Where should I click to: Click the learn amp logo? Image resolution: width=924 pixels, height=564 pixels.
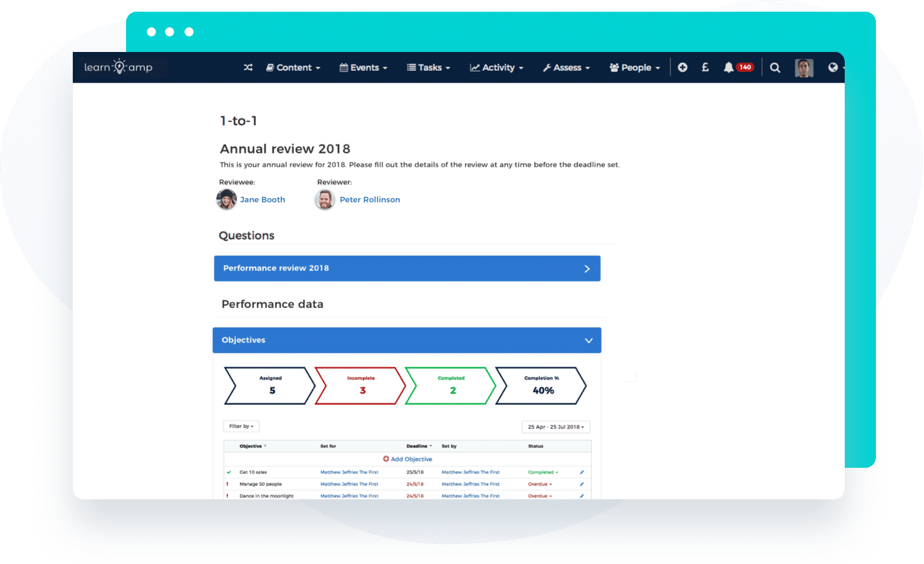(x=120, y=67)
